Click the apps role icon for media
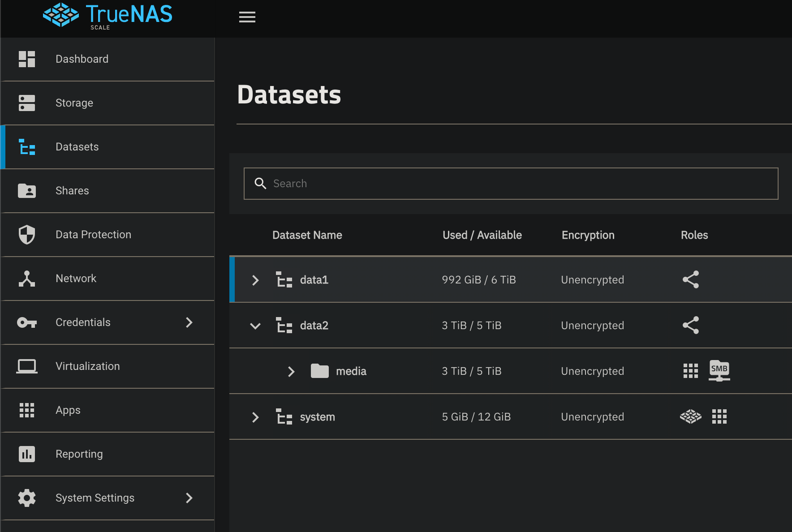The width and height of the screenshot is (792, 532). 691,371
